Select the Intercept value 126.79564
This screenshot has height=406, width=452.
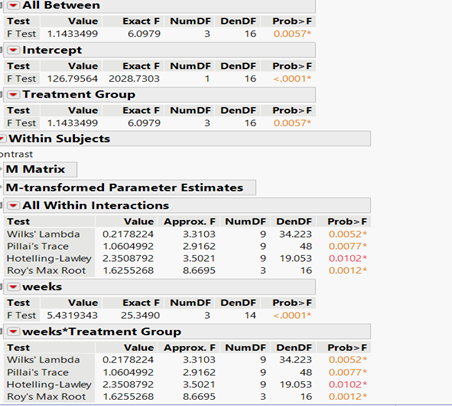coord(73,79)
